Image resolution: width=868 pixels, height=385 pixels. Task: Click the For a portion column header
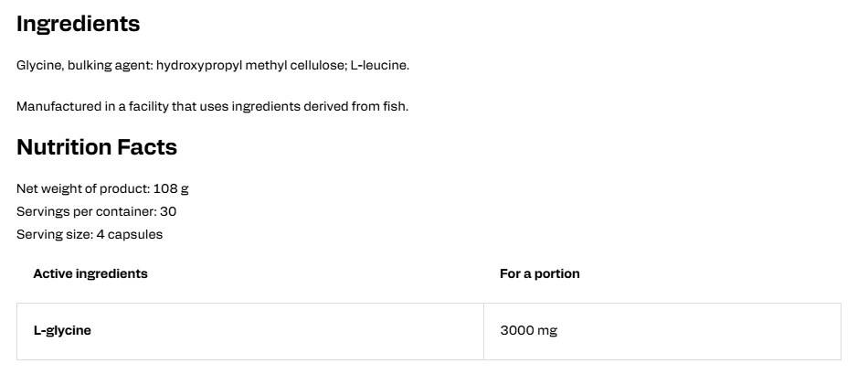pos(540,273)
